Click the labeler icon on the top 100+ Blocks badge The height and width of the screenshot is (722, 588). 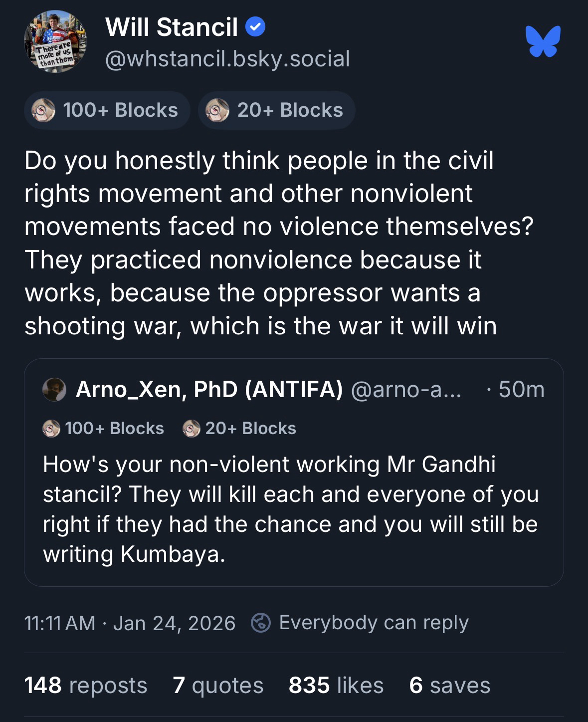click(43, 110)
